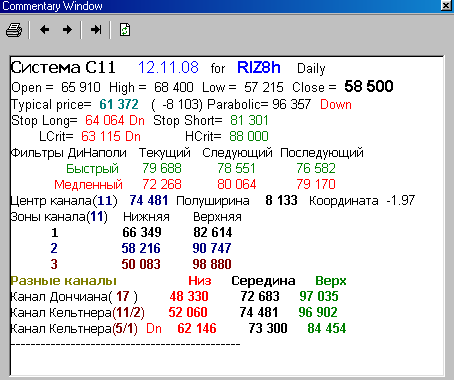Refresh commentary with the green page icon
This screenshot has height=380, width=454.
pos(125,30)
